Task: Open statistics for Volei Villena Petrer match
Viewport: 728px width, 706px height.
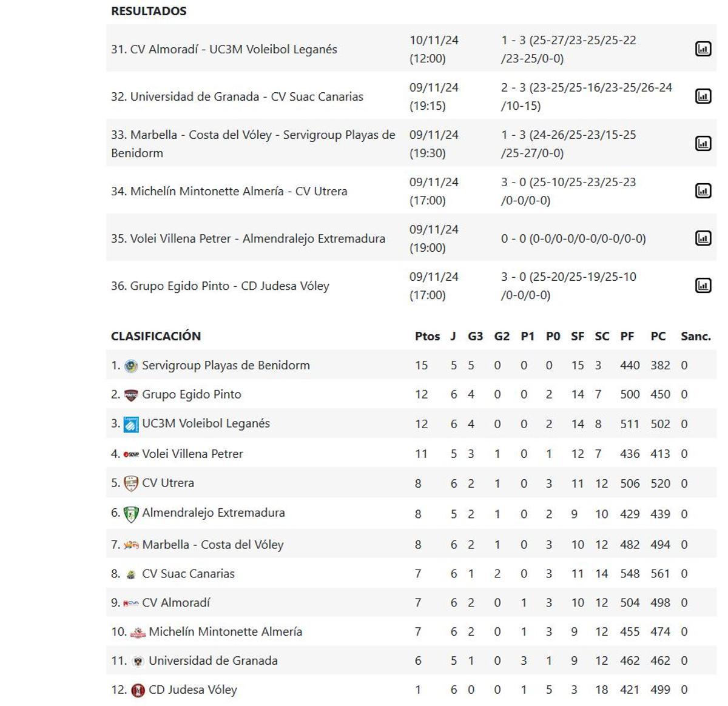Action: 703,238
